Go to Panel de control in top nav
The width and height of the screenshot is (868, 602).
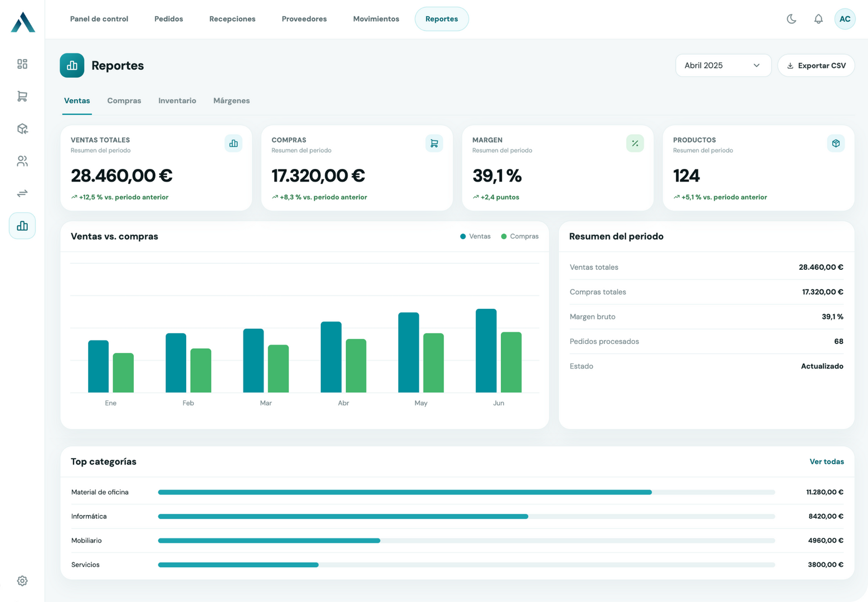click(x=99, y=19)
